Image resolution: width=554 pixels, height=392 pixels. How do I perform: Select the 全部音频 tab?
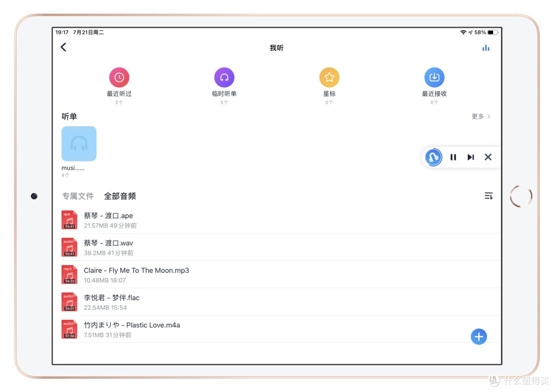120,196
